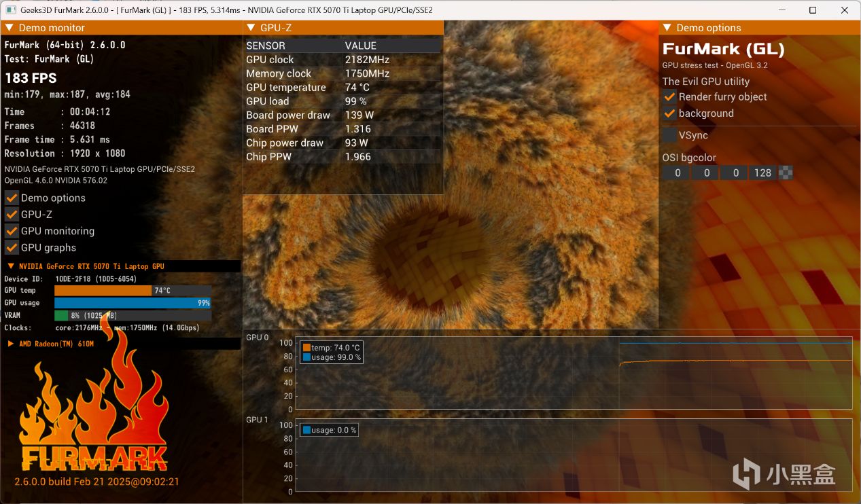861x504 pixels.
Task: Click the Frames 46318 line
Action: point(50,126)
